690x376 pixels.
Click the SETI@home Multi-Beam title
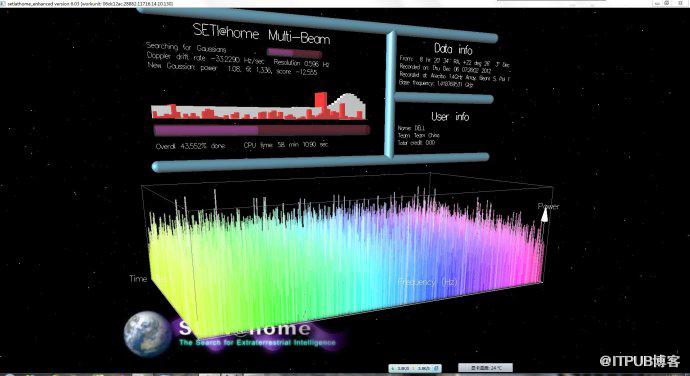pyautogui.click(x=261, y=34)
